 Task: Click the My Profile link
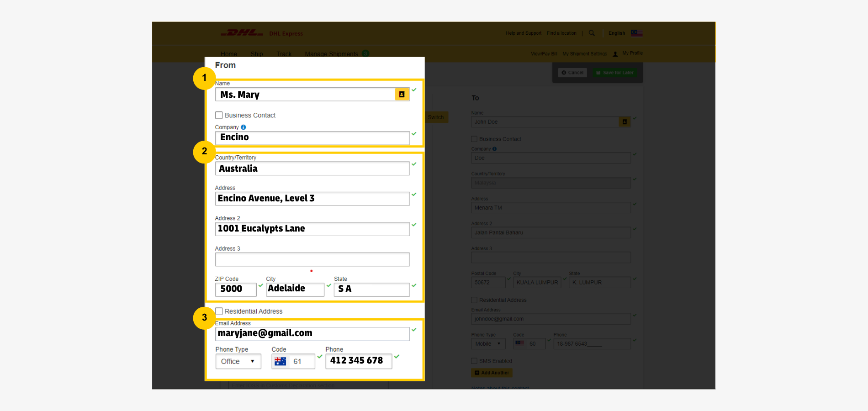click(x=632, y=53)
